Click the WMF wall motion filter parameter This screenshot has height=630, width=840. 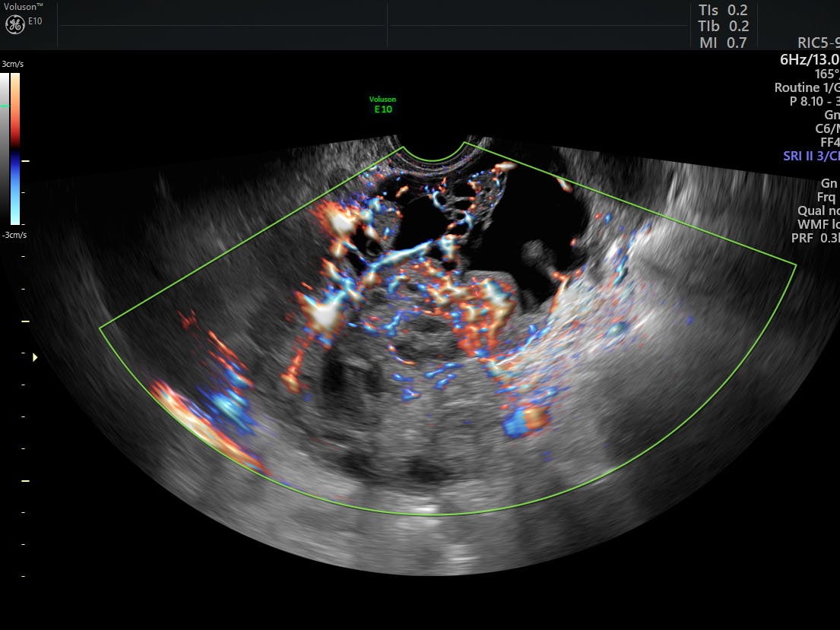(x=816, y=224)
